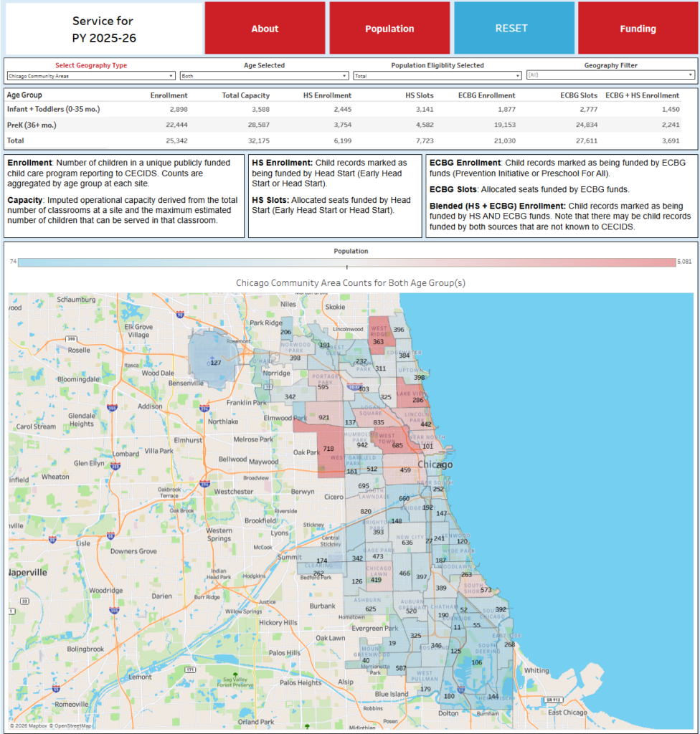Select the PreK (36+ mo.) row label
The image size is (700, 734).
(32, 125)
